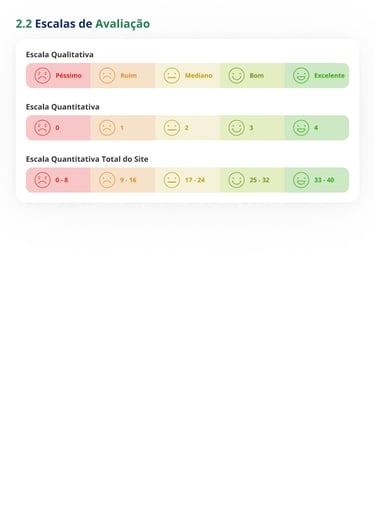Select the Bom smiling face icon

(236, 75)
